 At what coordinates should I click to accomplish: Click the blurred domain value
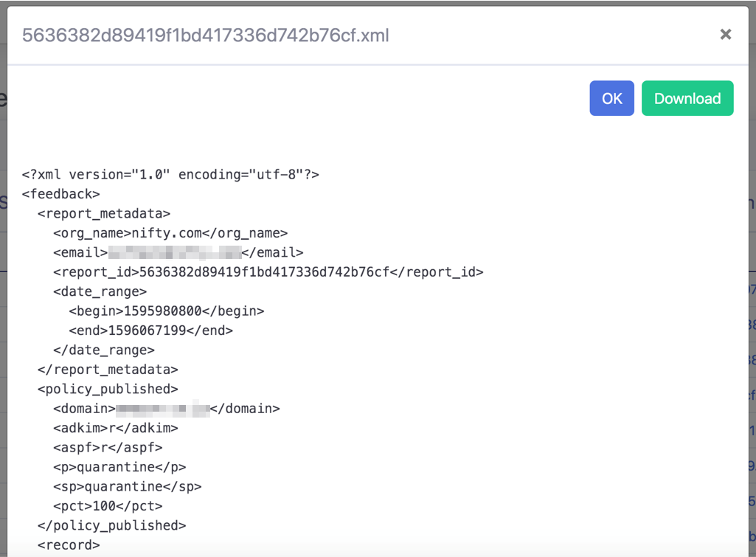click(163, 409)
